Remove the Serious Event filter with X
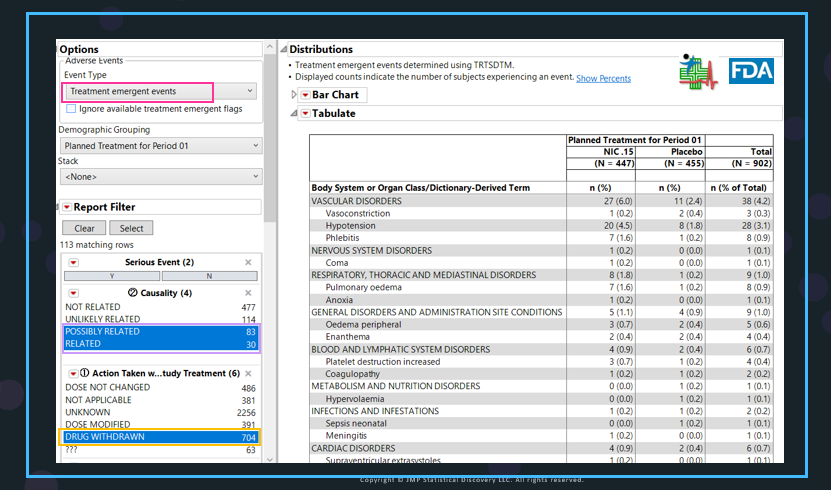The height and width of the screenshot is (490, 831). pyautogui.click(x=248, y=262)
